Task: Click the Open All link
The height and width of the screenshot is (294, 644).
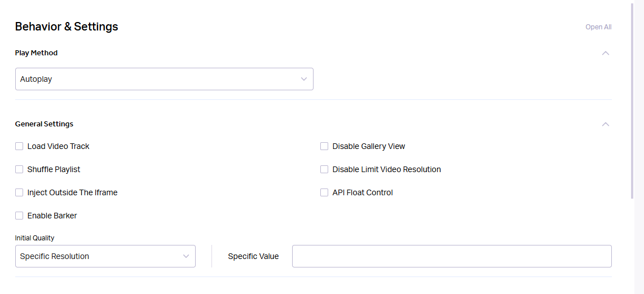Action: 598,27
